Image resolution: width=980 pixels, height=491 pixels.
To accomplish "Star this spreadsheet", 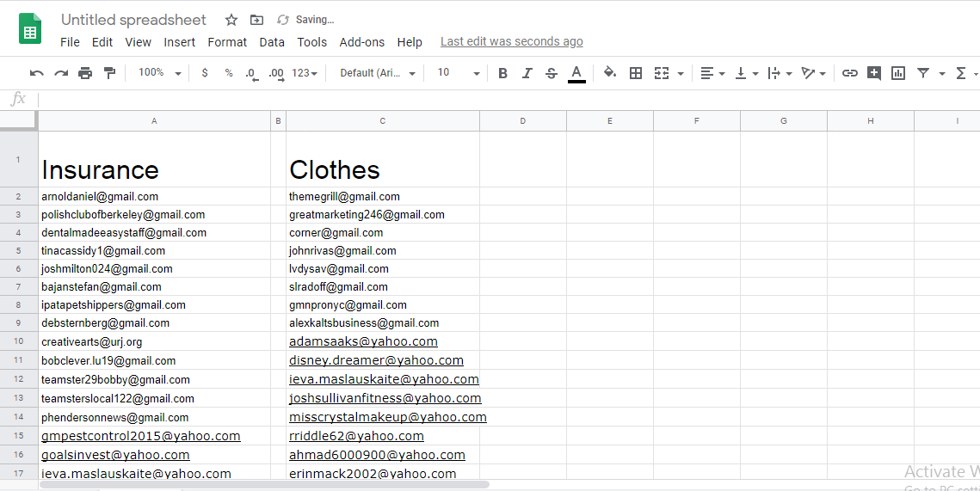I will click(x=231, y=20).
